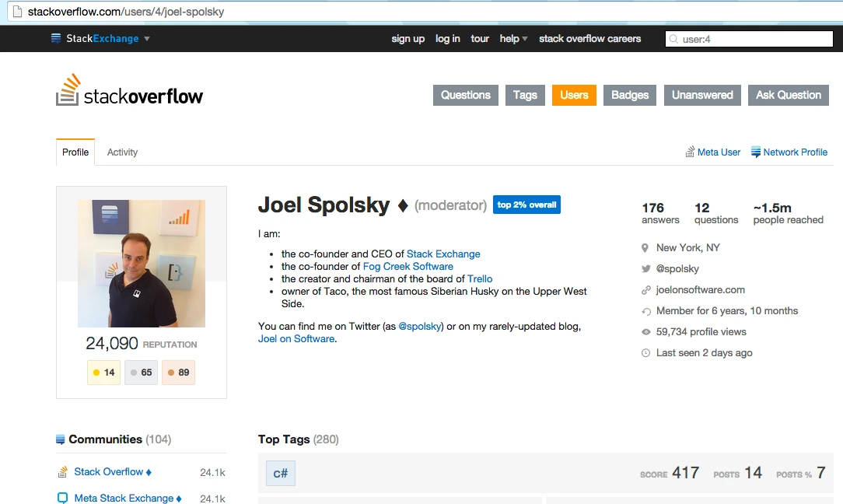Click the search field containing user:4
Viewport: 843px width, 504px height.
749,39
